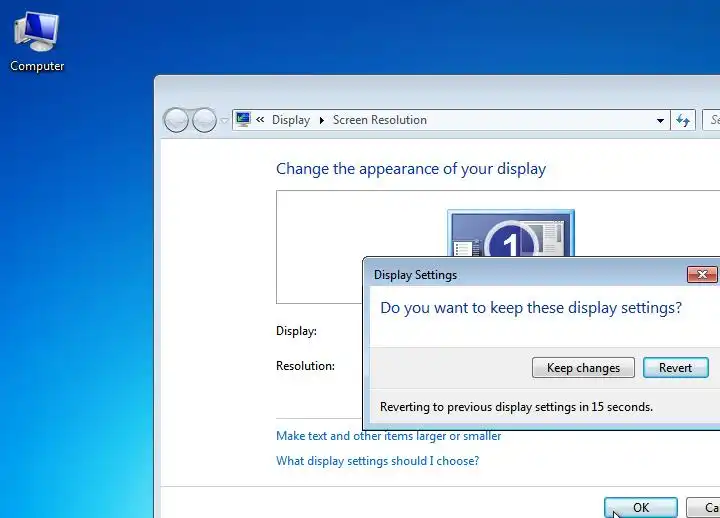Click the double-chevron in the address bar
The width and height of the screenshot is (720, 518).
[260, 120]
